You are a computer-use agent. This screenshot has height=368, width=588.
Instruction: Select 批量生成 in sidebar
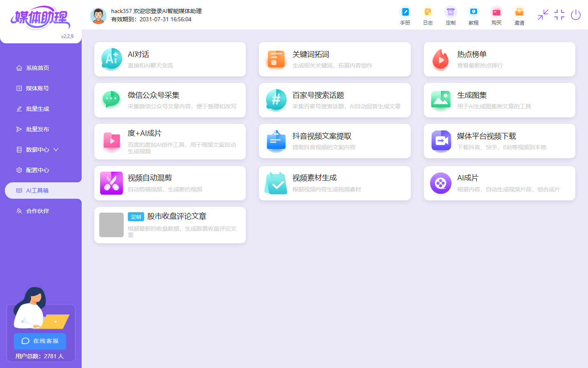tap(38, 109)
